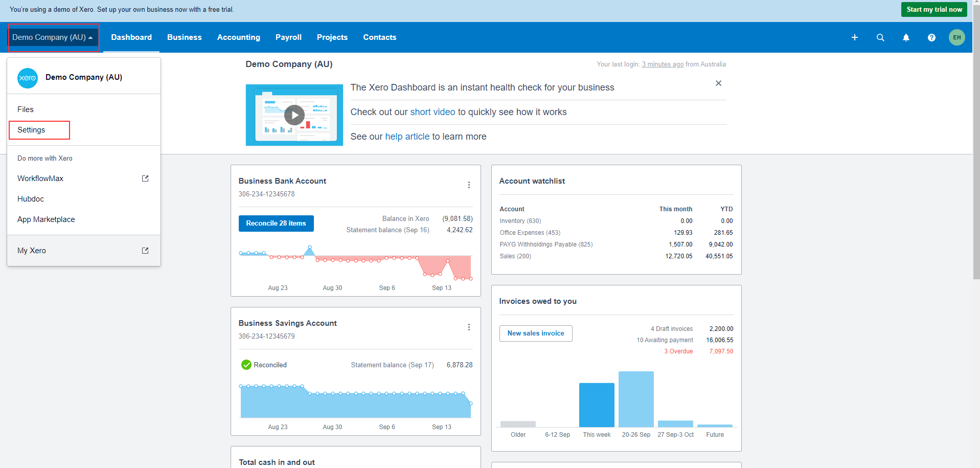Collapse the Demo Company (AU) organisation menu
The image size is (980, 468).
tap(53, 37)
